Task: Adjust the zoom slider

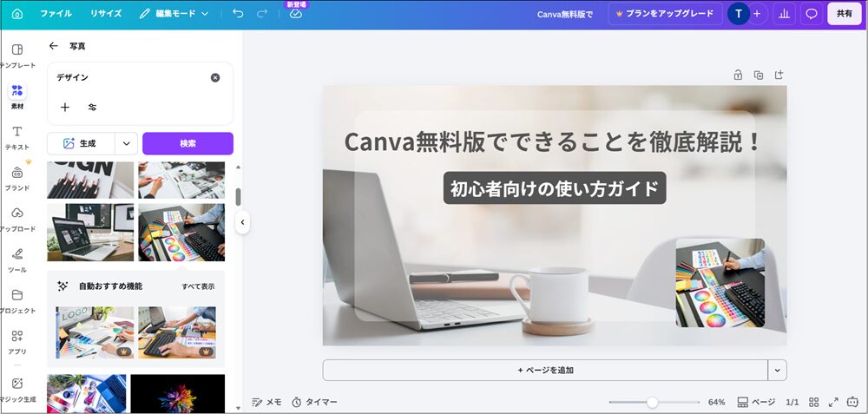Action: [653, 403]
